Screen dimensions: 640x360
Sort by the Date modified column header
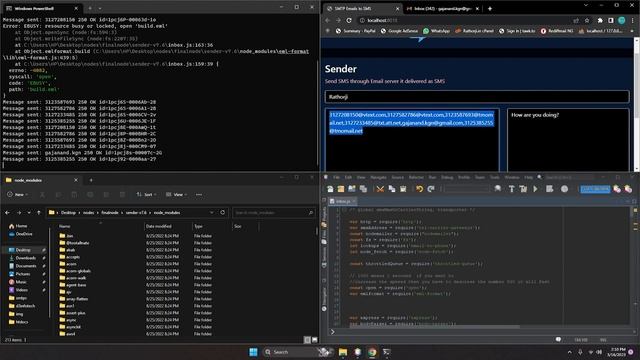(159, 226)
